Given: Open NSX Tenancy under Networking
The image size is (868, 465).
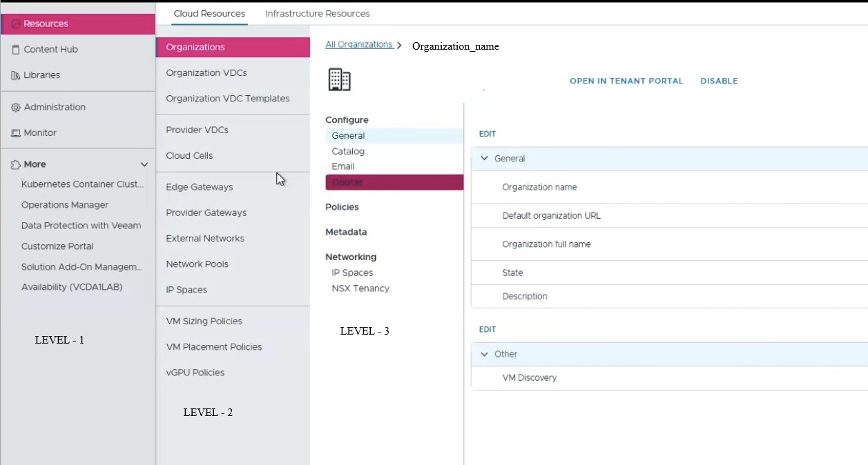Looking at the screenshot, I should [x=360, y=288].
